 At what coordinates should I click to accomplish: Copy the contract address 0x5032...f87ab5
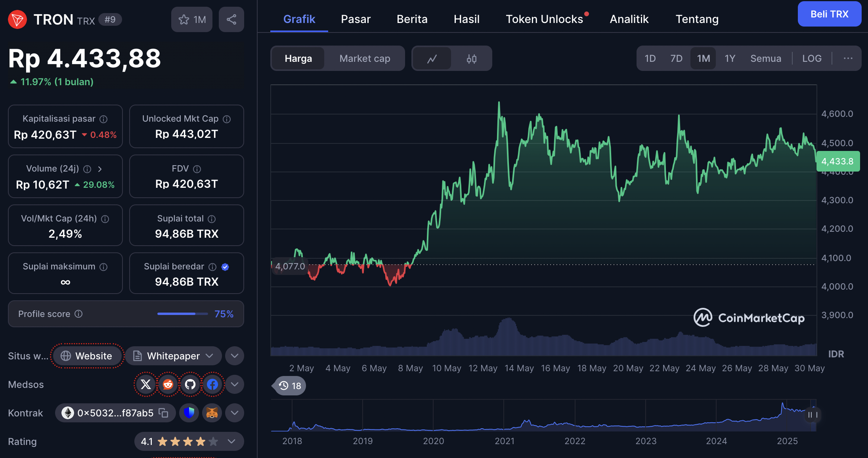(x=163, y=413)
